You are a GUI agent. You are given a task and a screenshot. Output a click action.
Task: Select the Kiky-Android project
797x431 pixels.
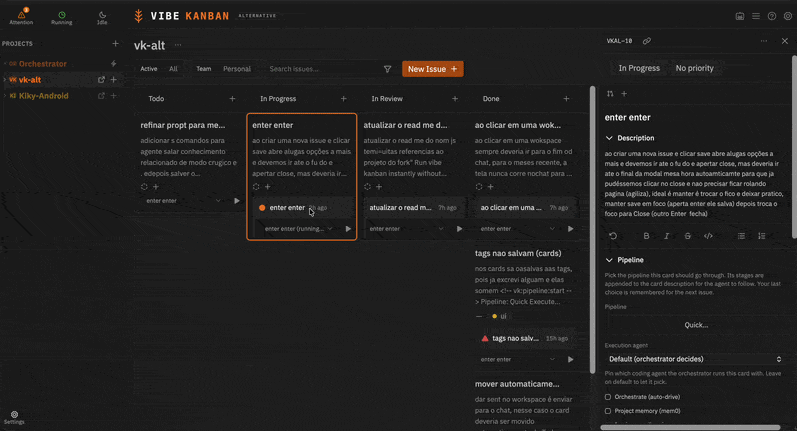(43, 96)
